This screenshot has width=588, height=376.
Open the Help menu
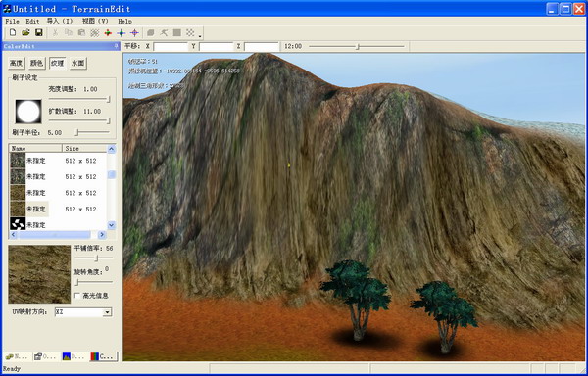point(124,22)
